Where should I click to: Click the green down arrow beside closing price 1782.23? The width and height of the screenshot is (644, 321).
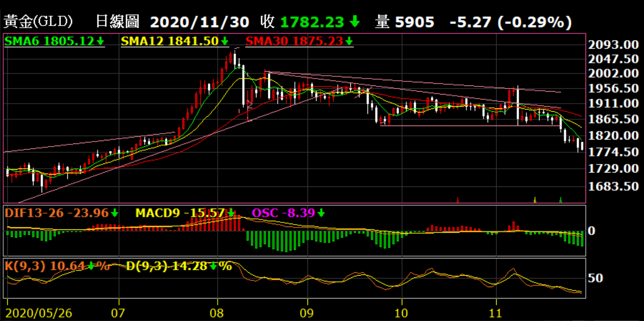(x=354, y=21)
